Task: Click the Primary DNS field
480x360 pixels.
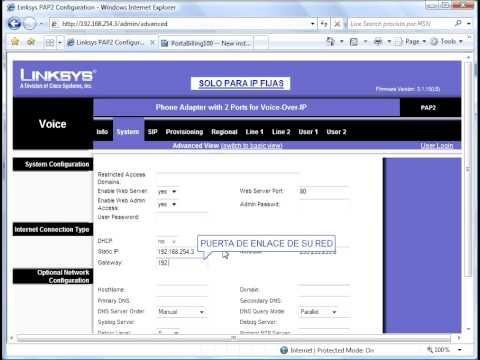Action: click(182, 301)
